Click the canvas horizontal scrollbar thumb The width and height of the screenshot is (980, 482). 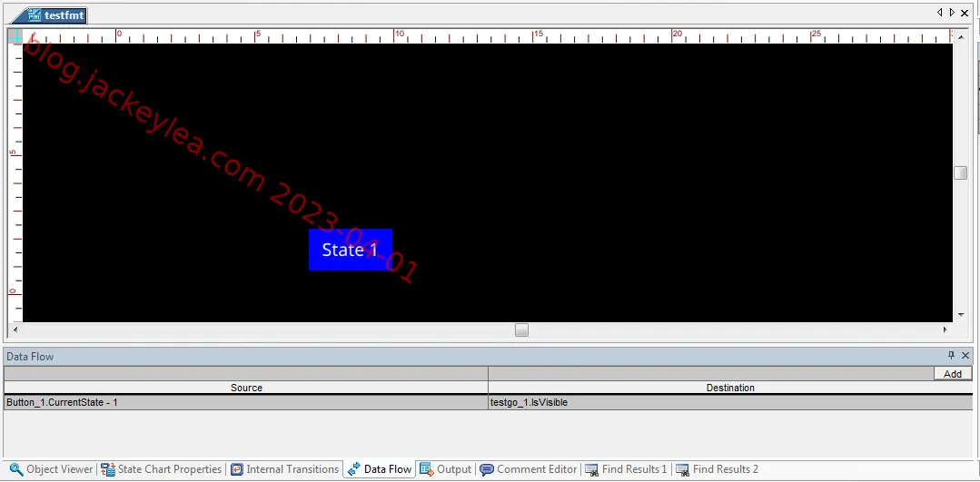(x=522, y=330)
